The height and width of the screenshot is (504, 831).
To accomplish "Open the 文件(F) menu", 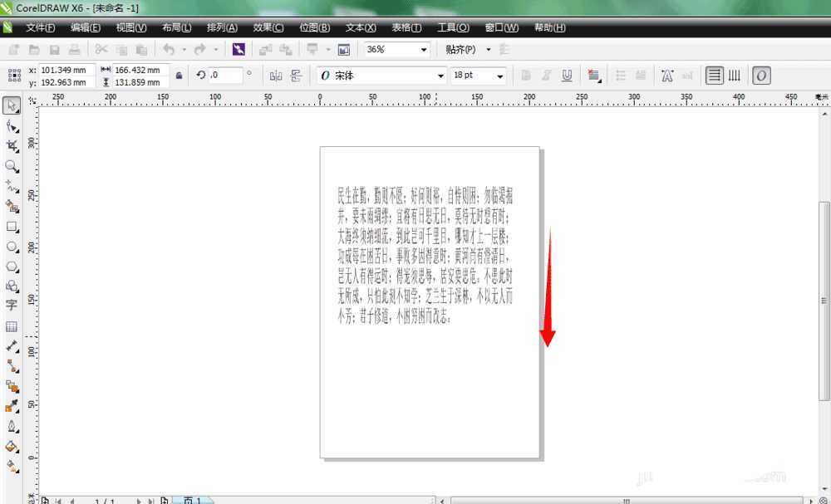I will [40, 27].
